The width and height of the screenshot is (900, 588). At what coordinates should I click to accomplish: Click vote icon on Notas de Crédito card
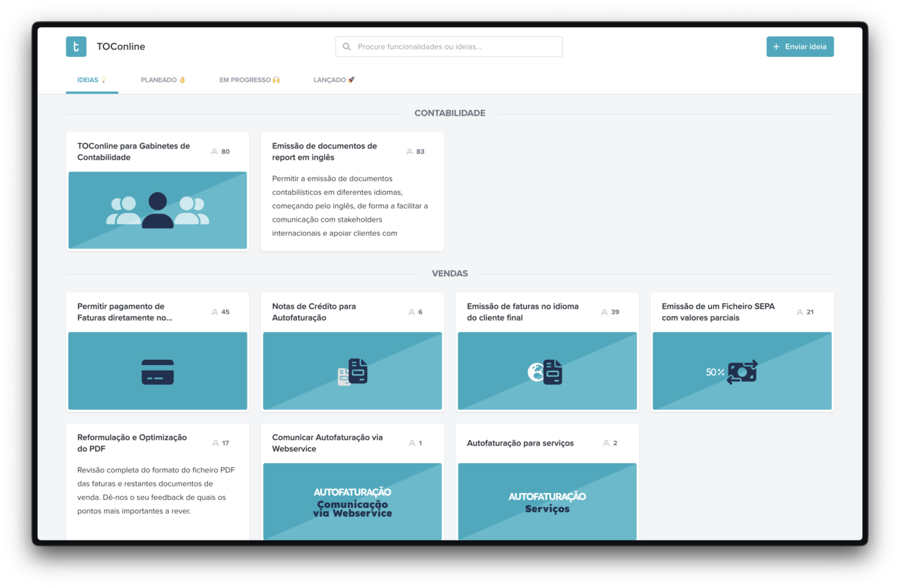point(411,312)
